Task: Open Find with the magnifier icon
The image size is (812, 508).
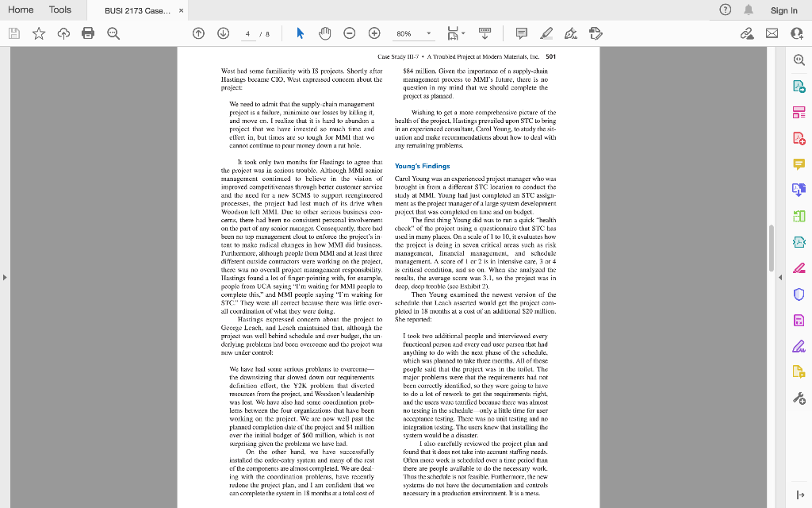Action: coord(113,33)
